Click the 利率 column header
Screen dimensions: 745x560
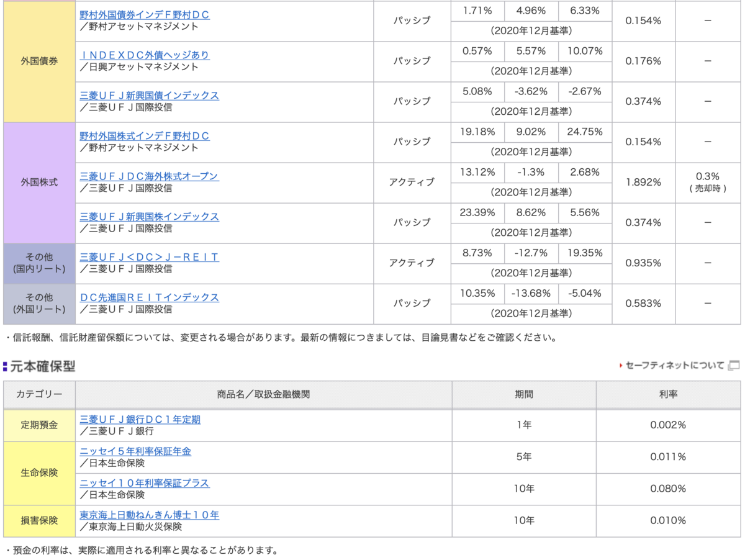[x=668, y=394]
